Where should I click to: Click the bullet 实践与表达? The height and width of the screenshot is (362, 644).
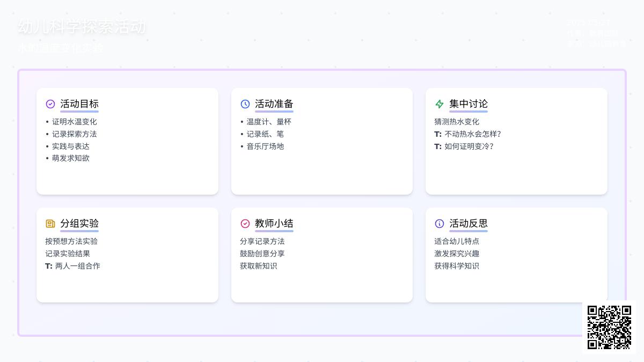[71, 146]
